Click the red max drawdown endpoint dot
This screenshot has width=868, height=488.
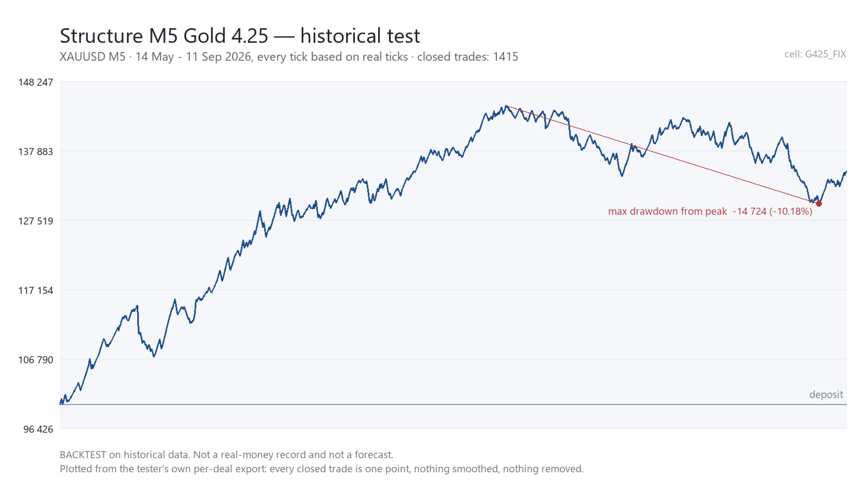819,204
